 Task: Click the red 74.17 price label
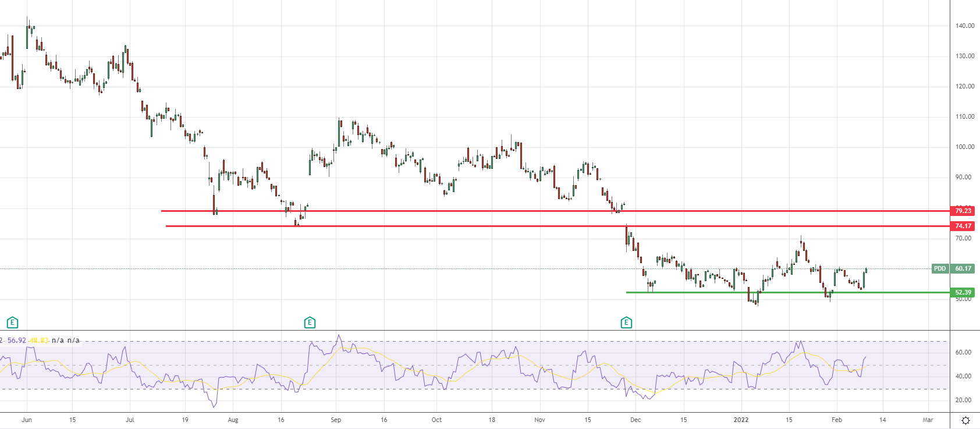pyautogui.click(x=963, y=226)
